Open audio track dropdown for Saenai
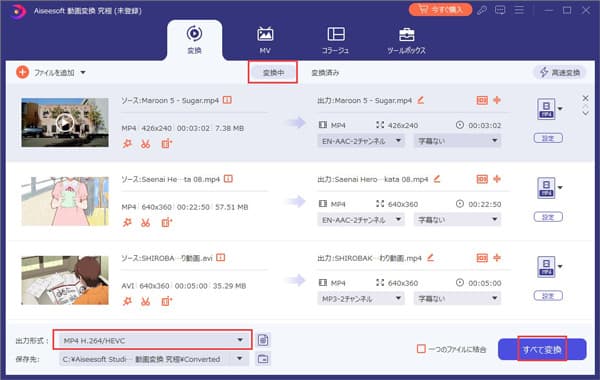 tap(361, 220)
